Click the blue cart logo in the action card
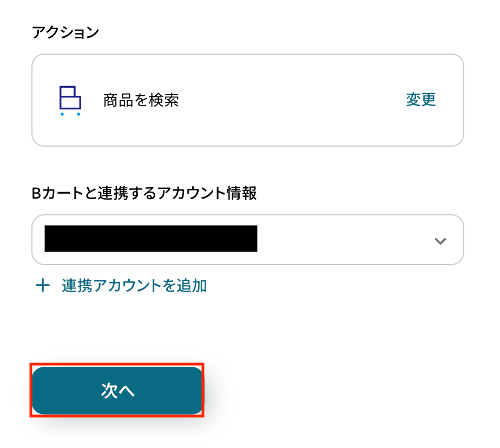This screenshot has height=448, width=500. click(70, 100)
